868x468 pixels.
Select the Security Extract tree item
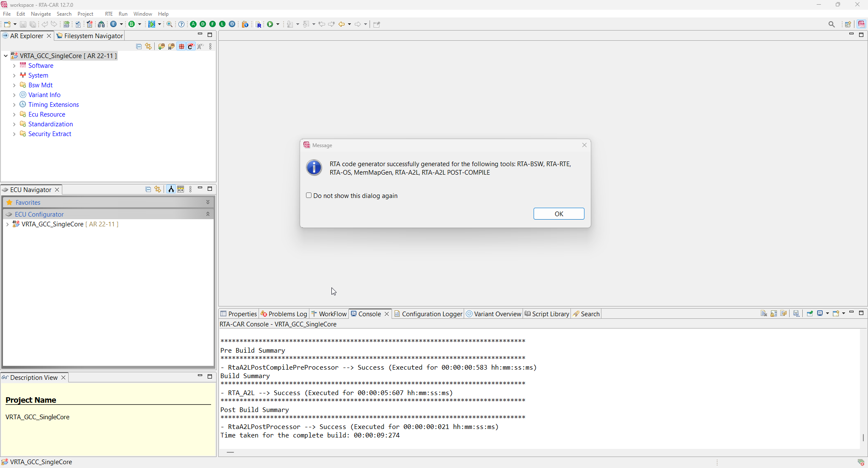[x=50, y=134]
